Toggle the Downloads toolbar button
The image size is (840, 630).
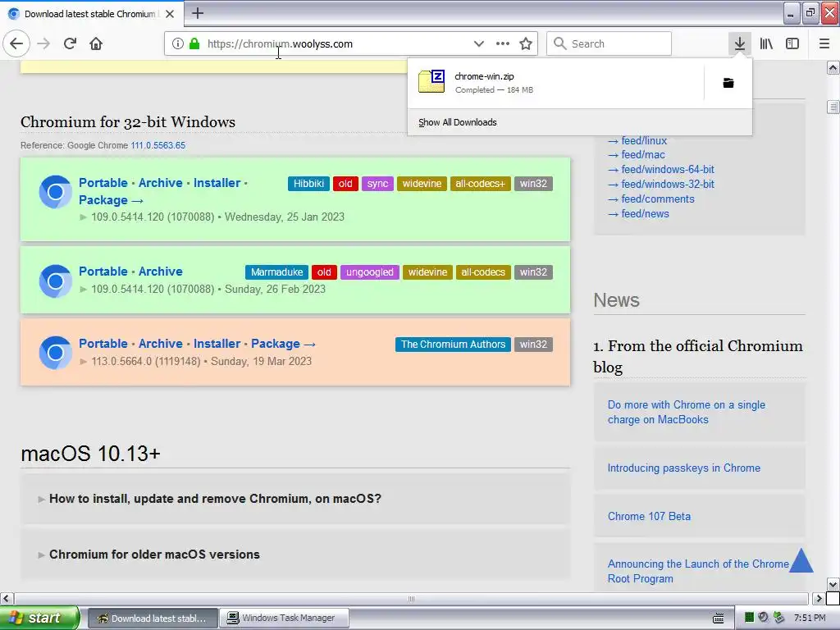(740, 43)
